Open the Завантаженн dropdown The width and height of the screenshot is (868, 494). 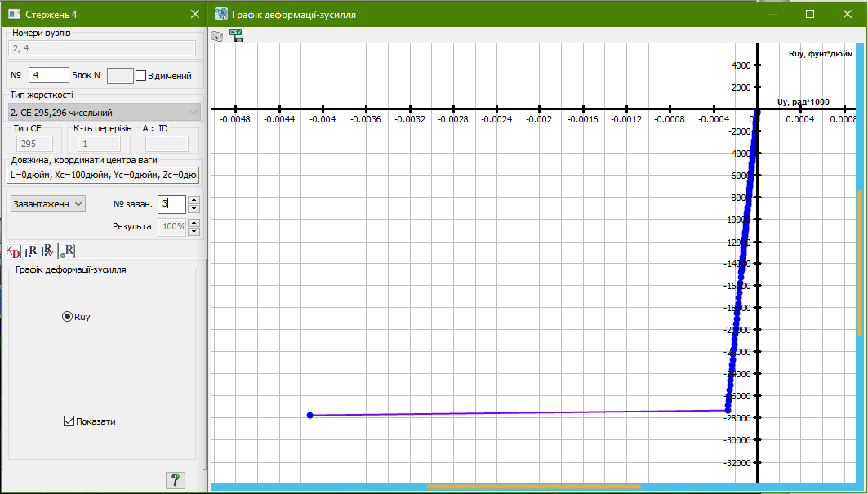coord(47,203)
